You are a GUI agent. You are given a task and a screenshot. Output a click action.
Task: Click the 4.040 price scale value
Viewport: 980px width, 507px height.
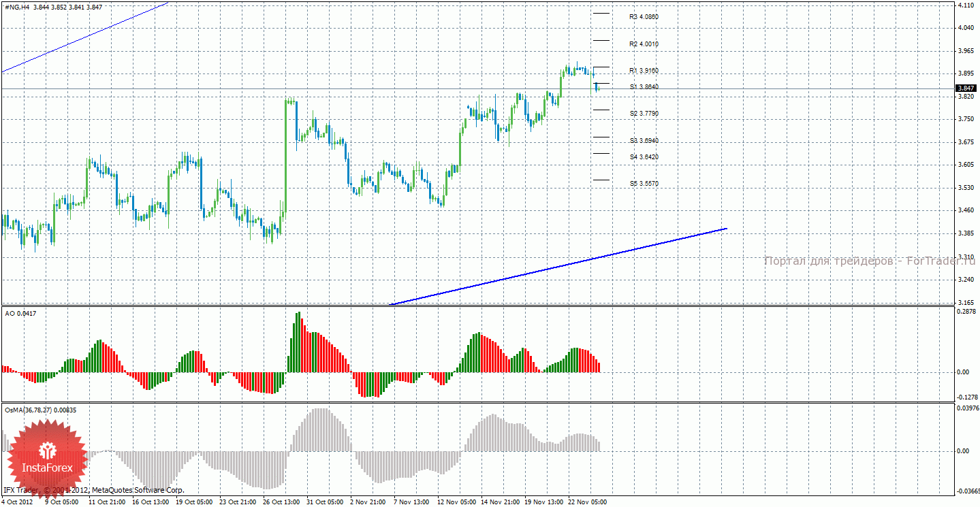pyautogui.click(x=965, y=28)
